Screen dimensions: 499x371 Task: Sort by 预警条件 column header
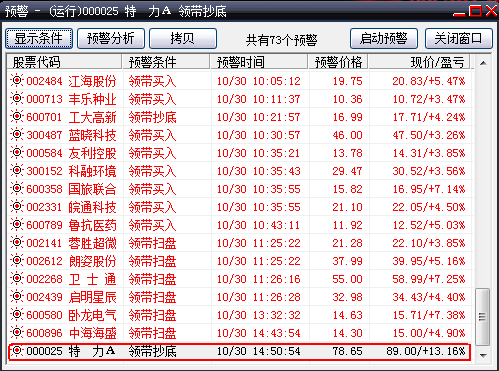click(x=166, y=62)
